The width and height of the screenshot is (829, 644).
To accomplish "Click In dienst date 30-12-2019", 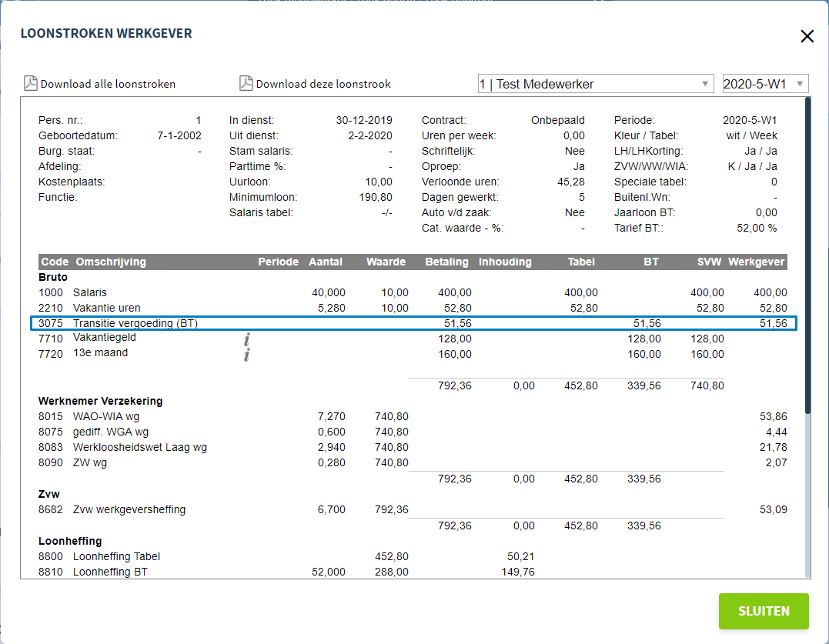I will point(364,121).
